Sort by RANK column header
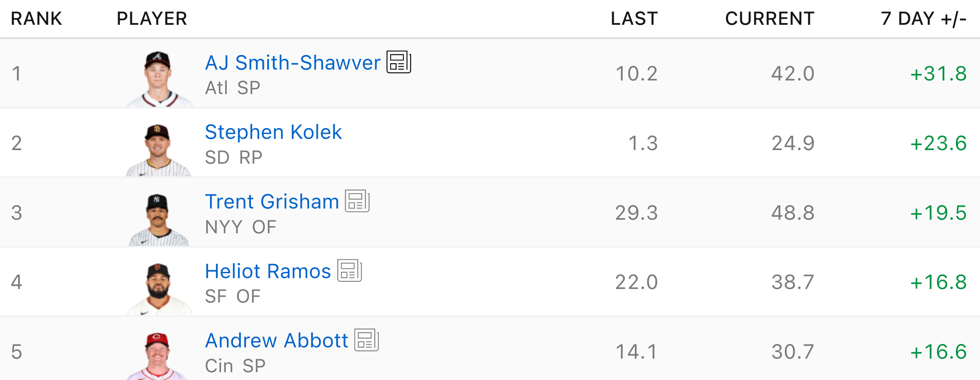Image resolution: width=980 pixels, height=380 pixels. pyautogui.click(x=36, y=19)
